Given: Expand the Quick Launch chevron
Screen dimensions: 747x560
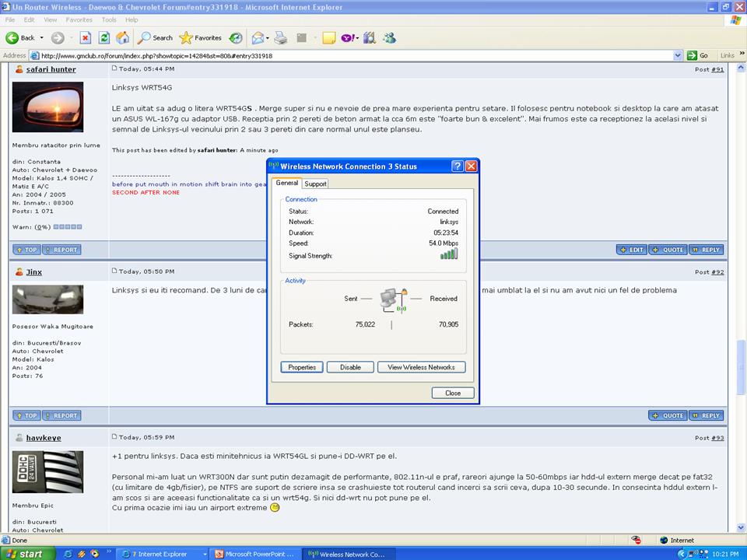Looking at the screenshot, I should coord(109,551).
